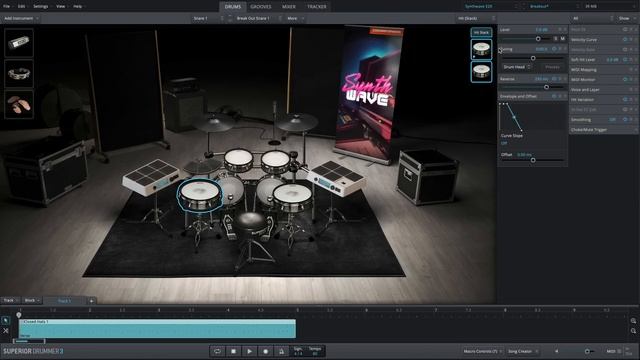This screenshot has height=360, width=640.
Task: Click the Record transport button
Action: pos(265,351)
